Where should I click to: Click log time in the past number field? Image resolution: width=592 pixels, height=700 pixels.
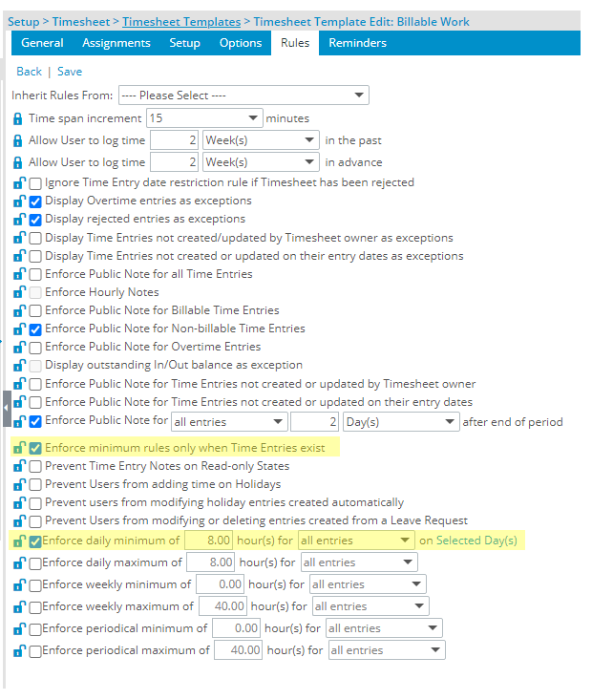[x=174, y=140]
